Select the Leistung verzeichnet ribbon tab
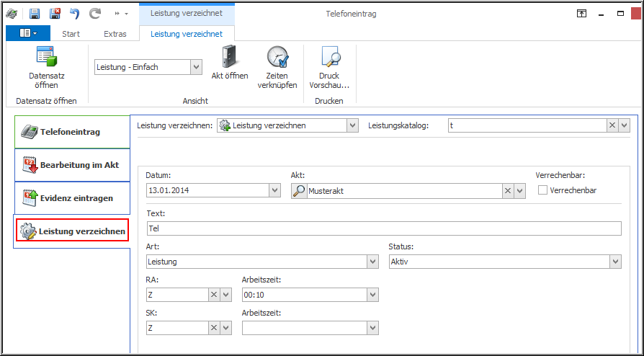The height and width of the screenshot is (356, 644). pos(187,34)
